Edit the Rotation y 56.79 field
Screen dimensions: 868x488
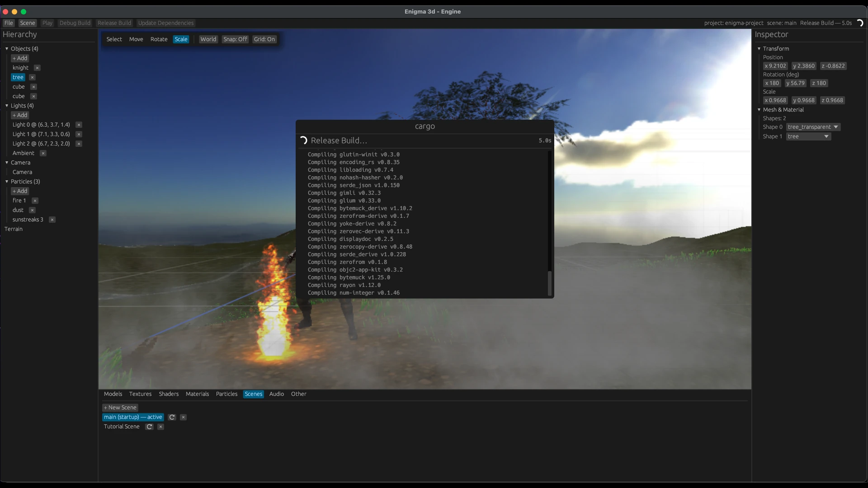click(x=795, y=83)
